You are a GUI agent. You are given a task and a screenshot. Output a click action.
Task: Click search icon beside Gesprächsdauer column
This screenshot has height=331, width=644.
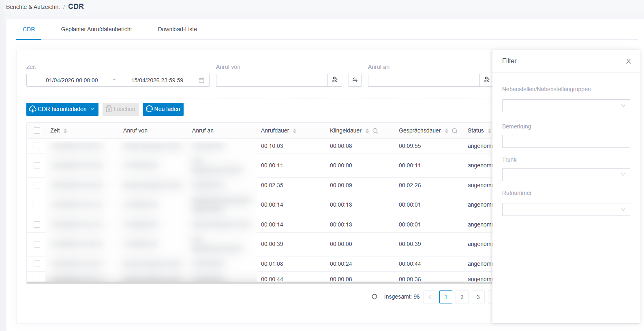(x=455, y=131)
